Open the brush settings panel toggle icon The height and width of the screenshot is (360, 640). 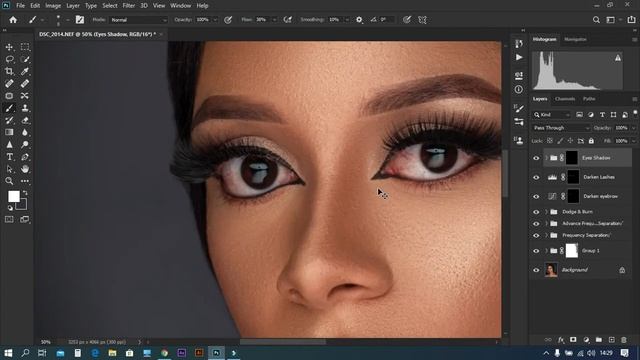80,20
